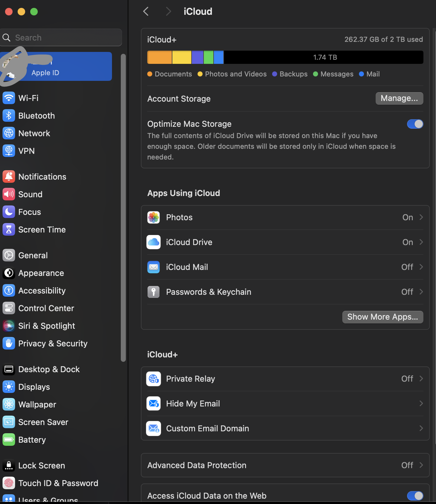Click the Desktop & Dock icon
The image size is (436, 504).
[9, 369]
